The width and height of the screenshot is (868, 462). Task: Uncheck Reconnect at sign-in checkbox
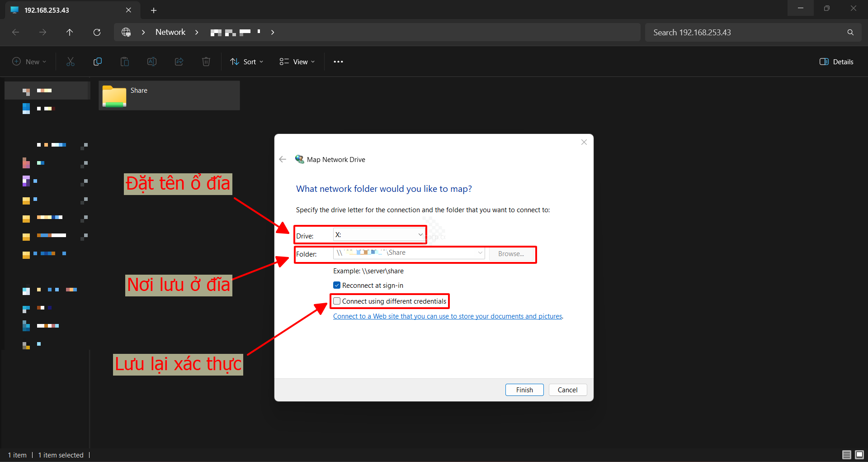(x=337, y=285)
